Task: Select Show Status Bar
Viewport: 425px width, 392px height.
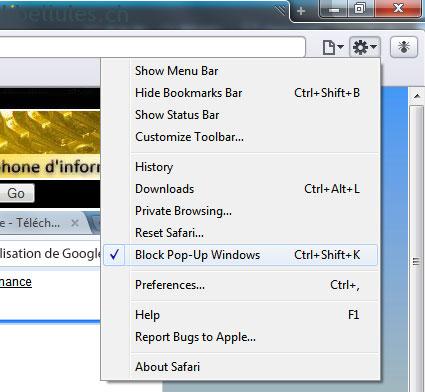Action: (240, 115)
